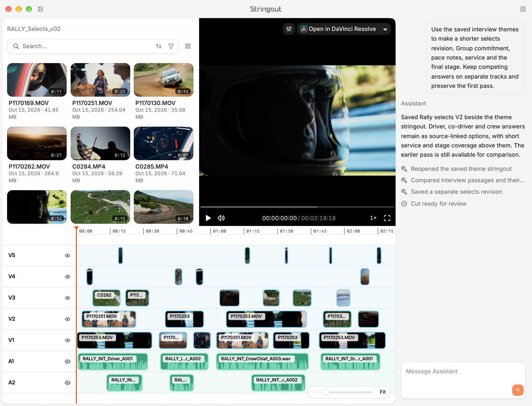Jump to 01:00 on timeline ruler

[219, 231]
